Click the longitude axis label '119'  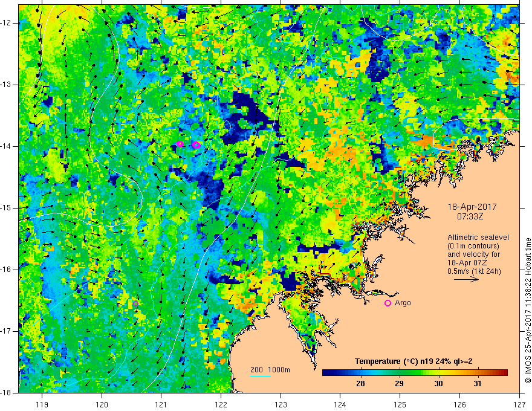[x=42, y=404]
